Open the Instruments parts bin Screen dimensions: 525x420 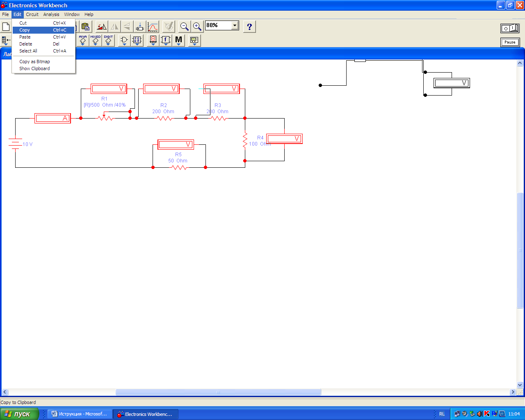pyautogui.click(x=194, y=40)
